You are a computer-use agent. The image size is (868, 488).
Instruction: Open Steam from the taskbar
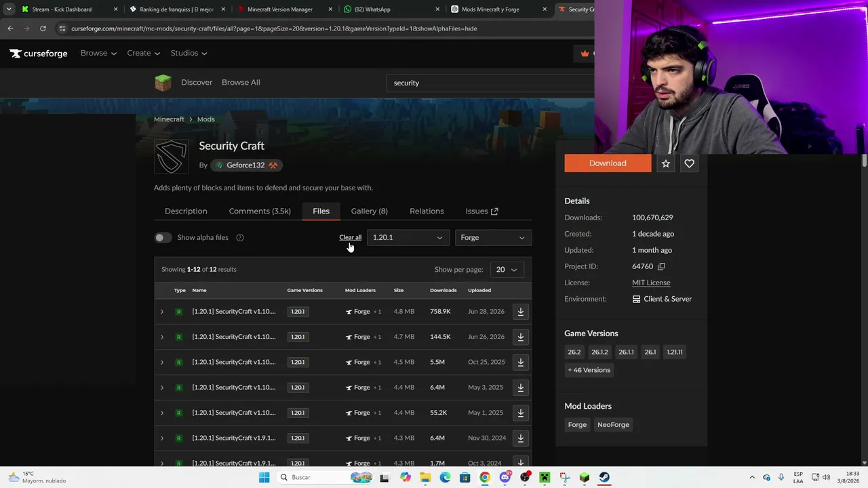(x=604, y=477)
